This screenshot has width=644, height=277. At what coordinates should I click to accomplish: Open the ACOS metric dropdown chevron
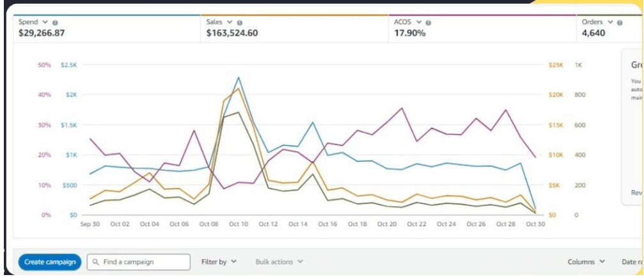click(x=418, y=22)
